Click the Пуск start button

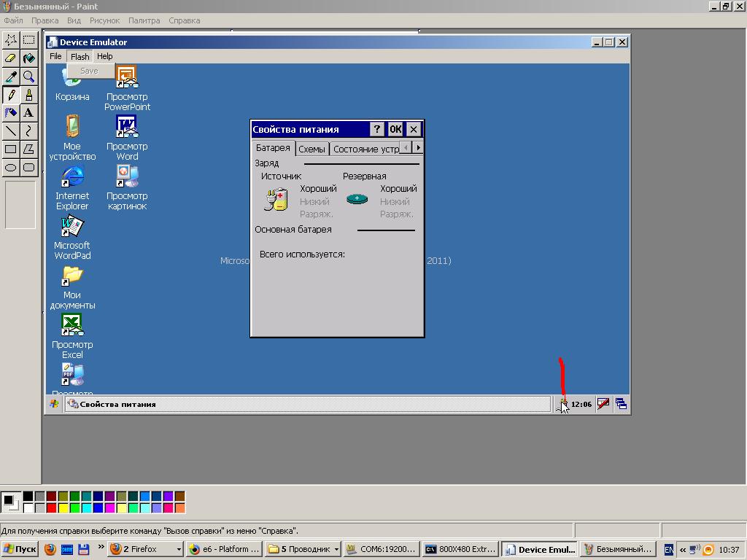(x=20, y=549)
